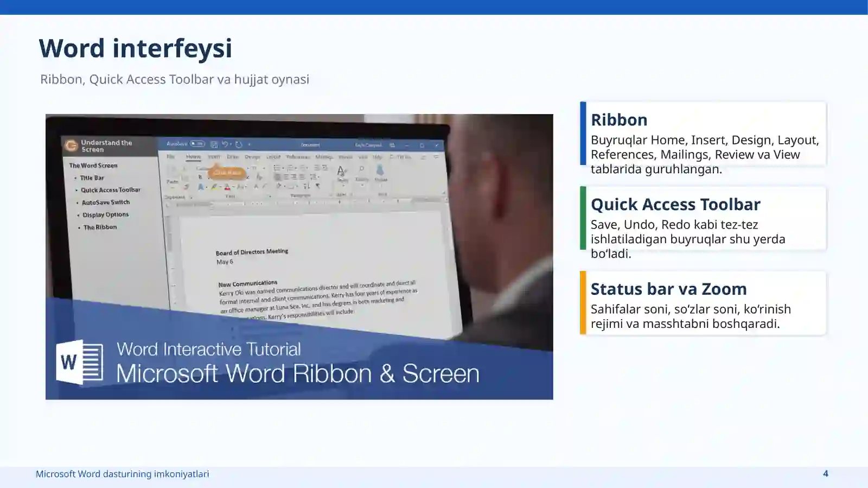Click the slide number 4 in the footer

click(x=826, y=473)
